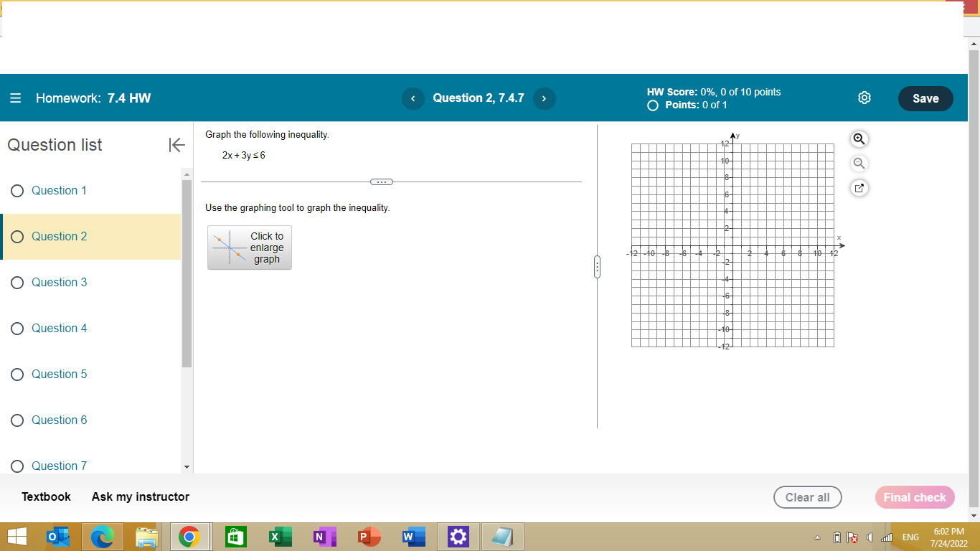Advance to the next question with the chevron
This screenshot has height=551, width=980.
click(545, 98)
